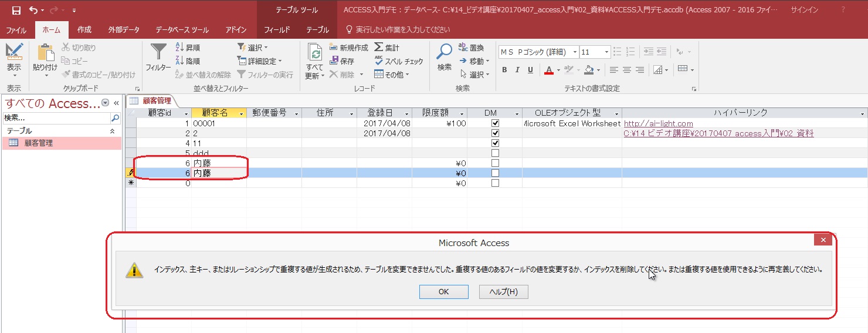This screenshot has height=333, width=868.
Task: Toggle DM checkbox in the highlighted 内藤 row
Action: pyautogui.click(x=495, y=173)
